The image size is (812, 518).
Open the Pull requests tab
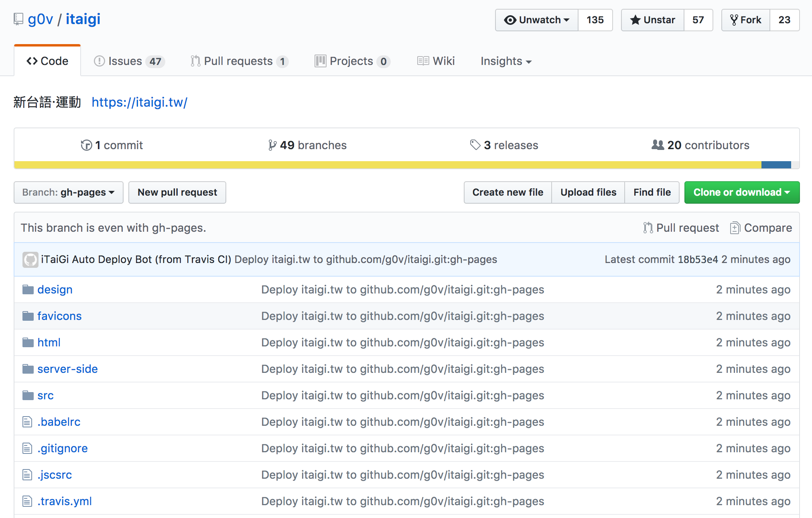pos(240,61)
